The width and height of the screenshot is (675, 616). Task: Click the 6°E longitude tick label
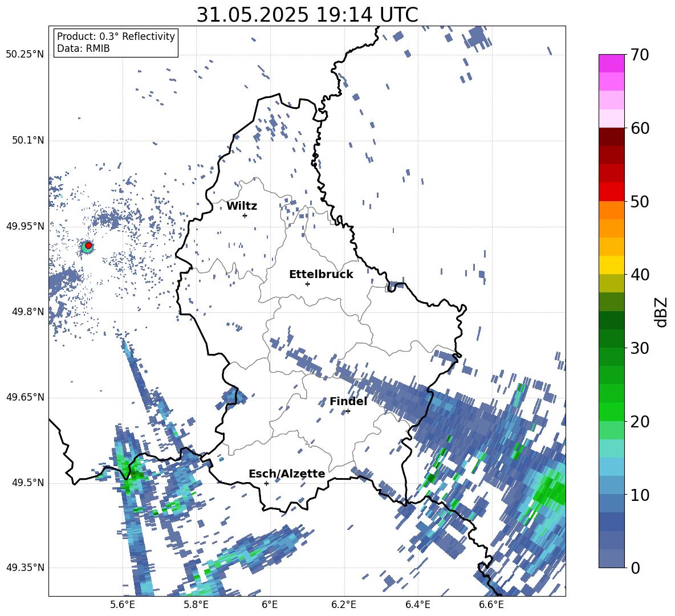tap(270, 605)
